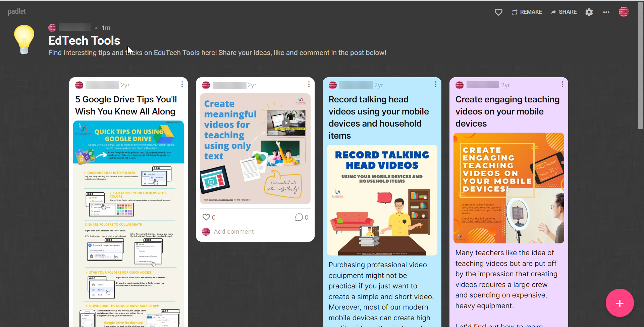
Task: Click the page vertical scrollbar
Action: 641,66
